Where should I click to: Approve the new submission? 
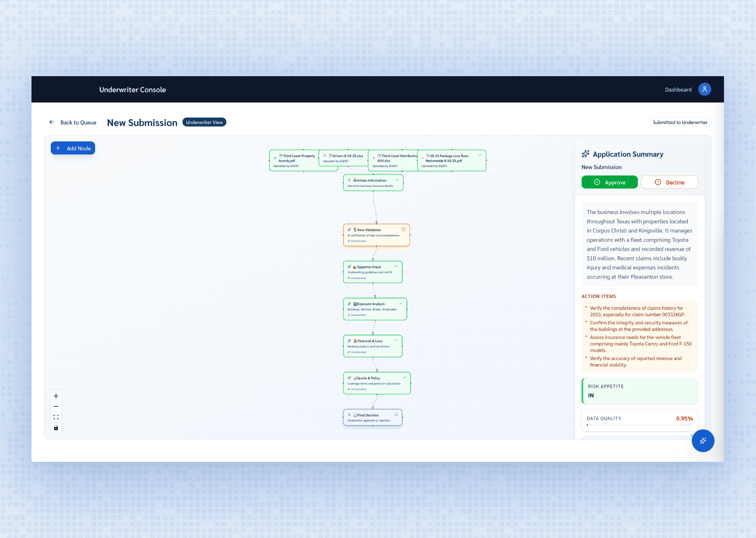pos(610,182)
